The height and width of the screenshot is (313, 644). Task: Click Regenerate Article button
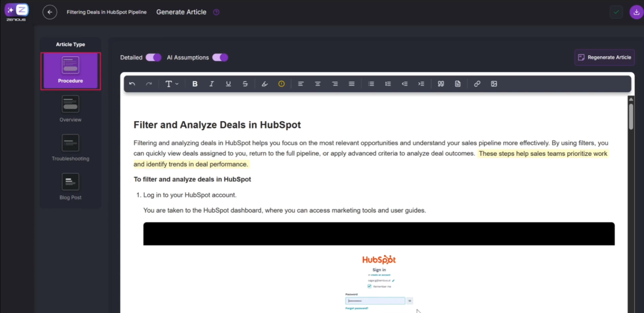(604, 57)
